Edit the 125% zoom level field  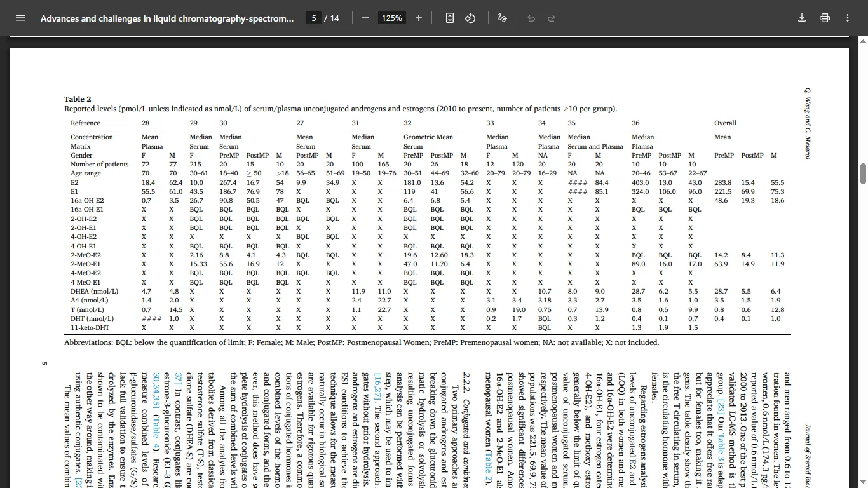coord(392,18)
